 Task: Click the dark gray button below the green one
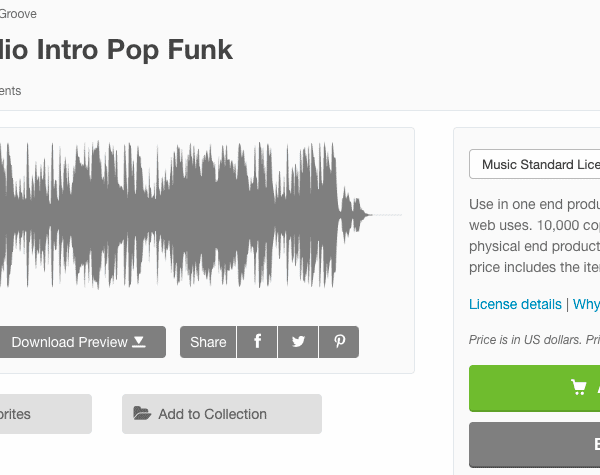pos(535,445)
